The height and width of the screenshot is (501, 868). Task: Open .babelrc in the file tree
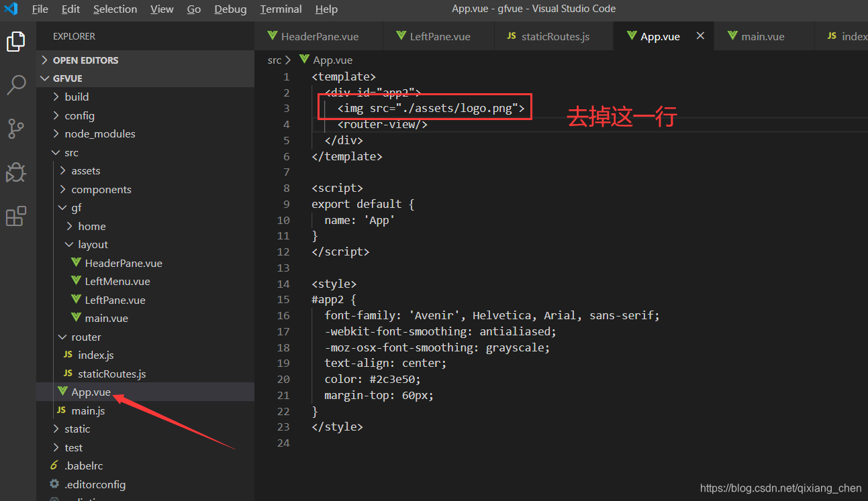(x=145, y=465)
